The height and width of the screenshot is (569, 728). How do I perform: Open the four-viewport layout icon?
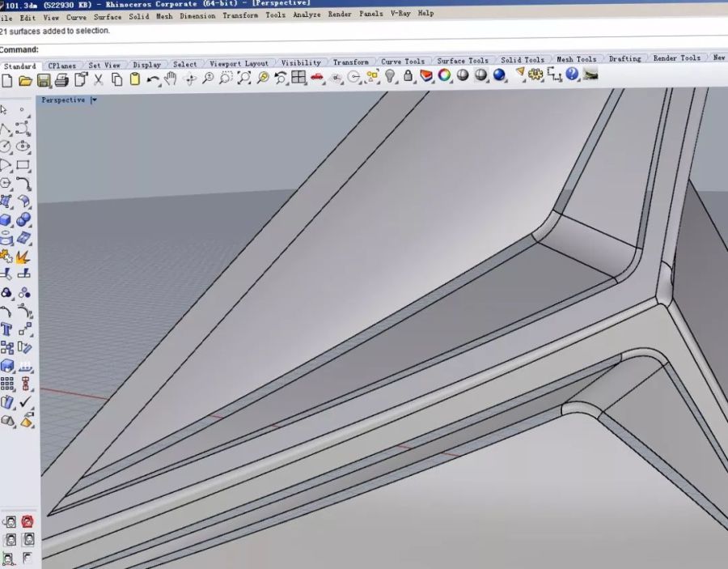pos(298,78)
